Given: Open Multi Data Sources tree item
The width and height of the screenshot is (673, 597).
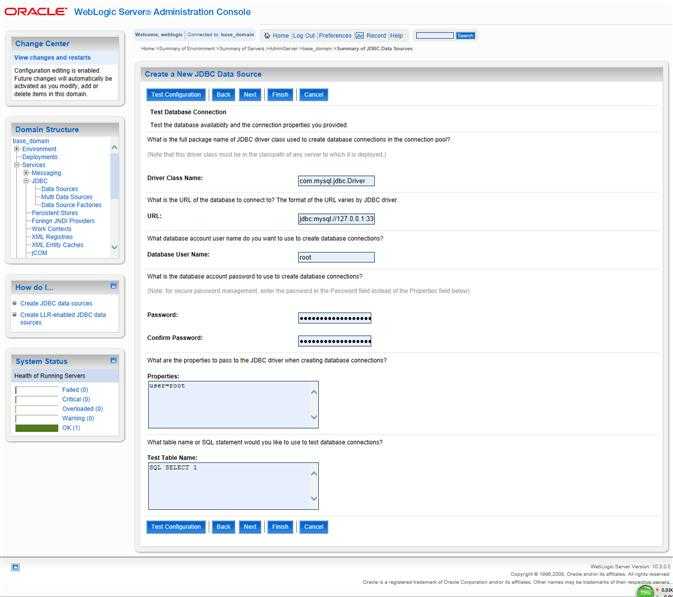Looking at the screenshot, I should pos(67,197).
